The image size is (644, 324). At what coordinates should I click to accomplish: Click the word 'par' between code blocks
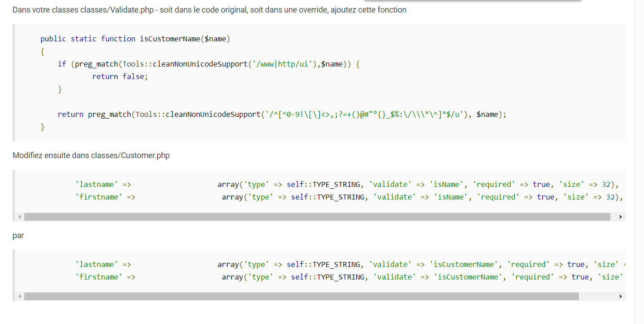coord(18,235)
